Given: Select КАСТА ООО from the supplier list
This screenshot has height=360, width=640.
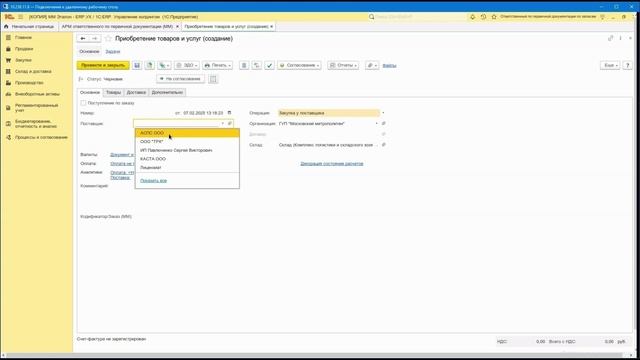Looking at the screenshot, I should 187,159.
